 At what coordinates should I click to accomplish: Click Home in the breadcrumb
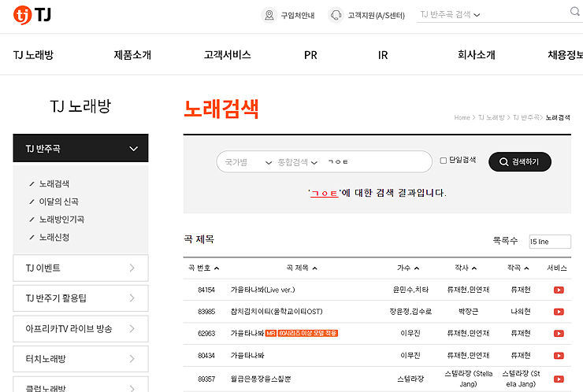(462, 117)
